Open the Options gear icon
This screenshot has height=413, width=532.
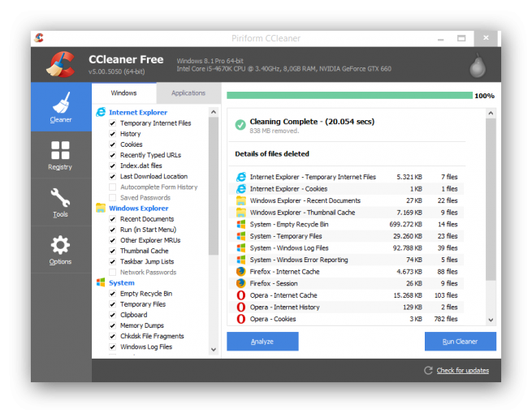point(60,245)
